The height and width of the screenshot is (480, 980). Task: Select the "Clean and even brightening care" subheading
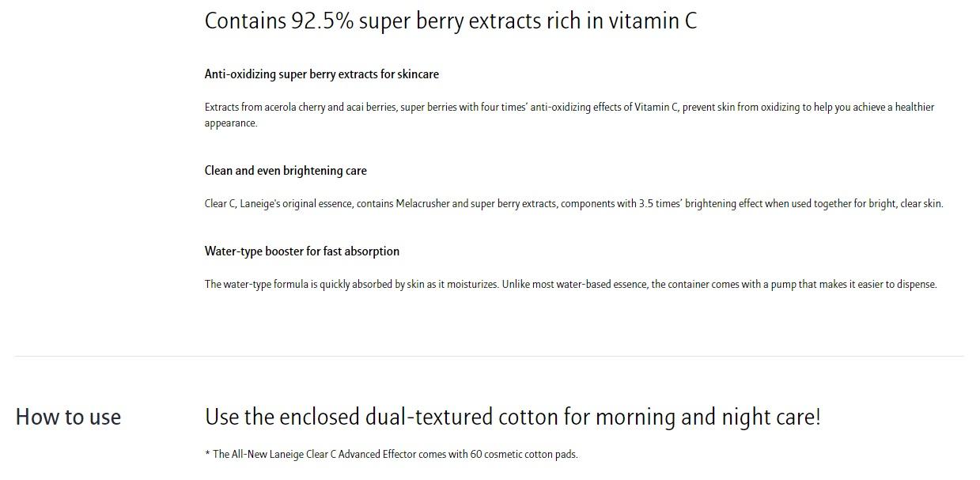[286, 171]
